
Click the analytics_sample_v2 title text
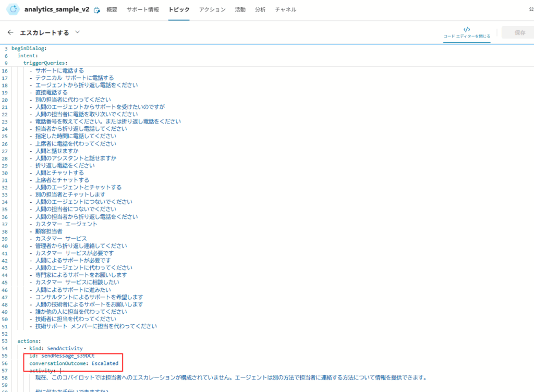pyautogui.click(x=56, y=9)
